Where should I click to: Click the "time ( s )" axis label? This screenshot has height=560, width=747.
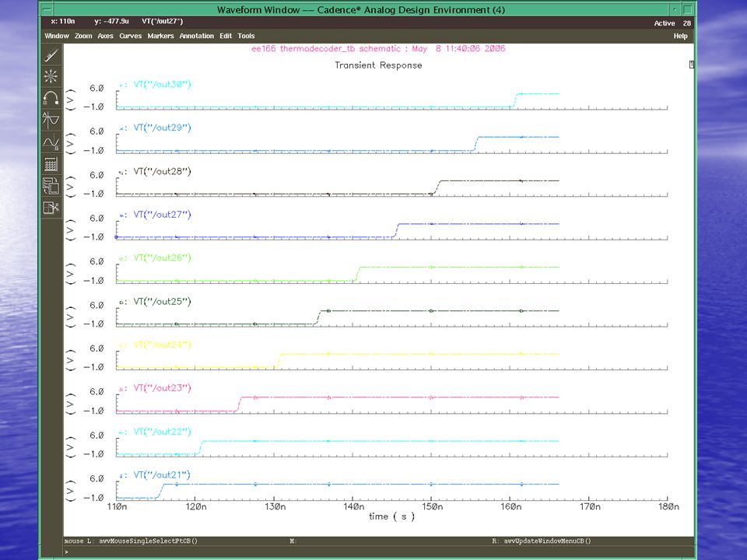pyautogui.click(x=391, y=516)
